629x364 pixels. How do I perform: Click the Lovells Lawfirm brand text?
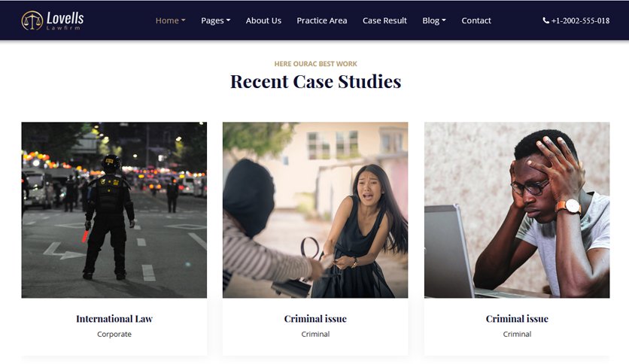click(65, 20)
